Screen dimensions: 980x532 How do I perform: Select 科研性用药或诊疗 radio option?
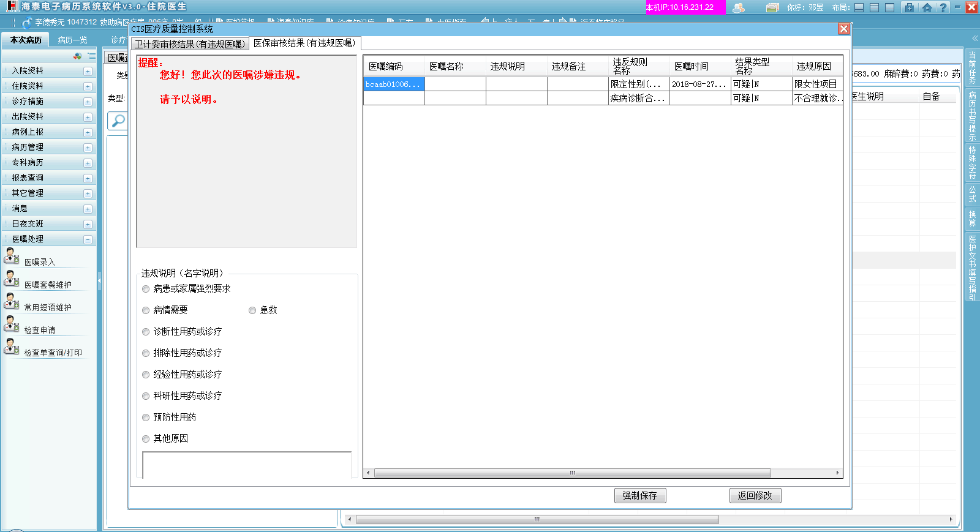[x=146, y=396]
